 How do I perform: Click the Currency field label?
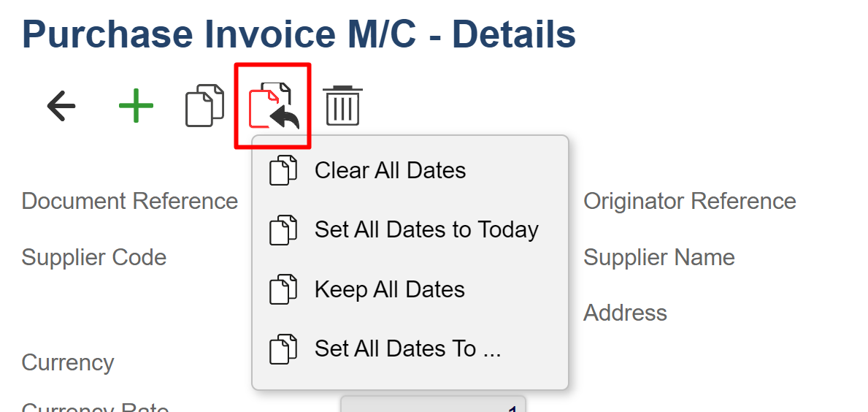coord(68,363)
